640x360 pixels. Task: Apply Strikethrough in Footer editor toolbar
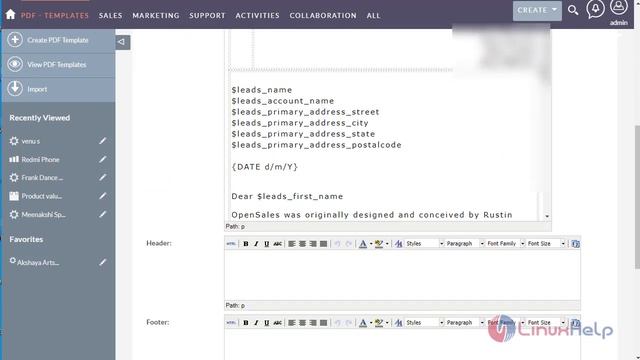click(278, 323)
